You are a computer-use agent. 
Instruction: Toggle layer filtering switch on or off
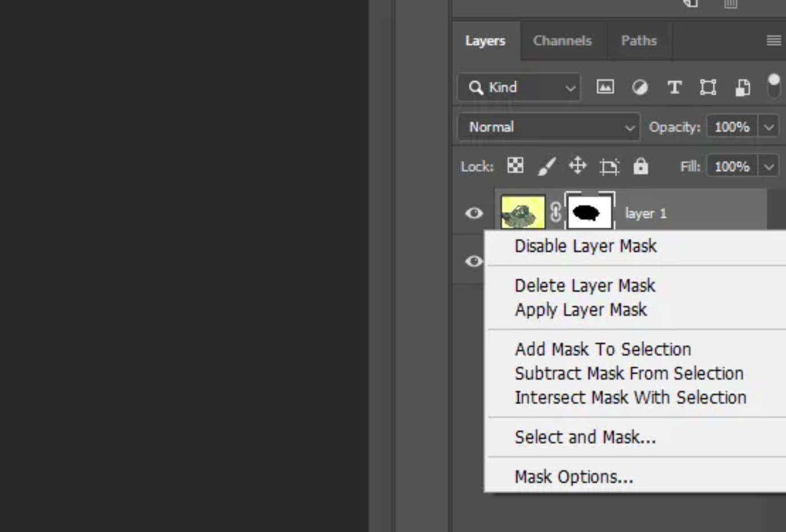pos(774,86)
